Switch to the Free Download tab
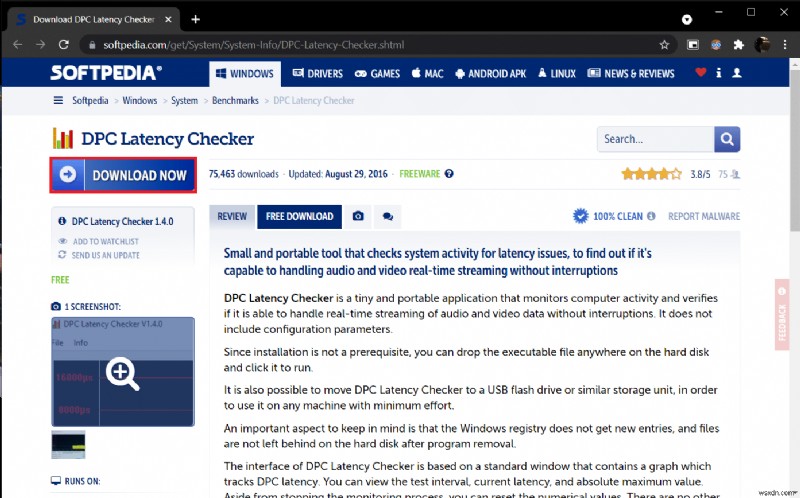The width and height of the screenshot is (800, 498). (x=299, y=216)
